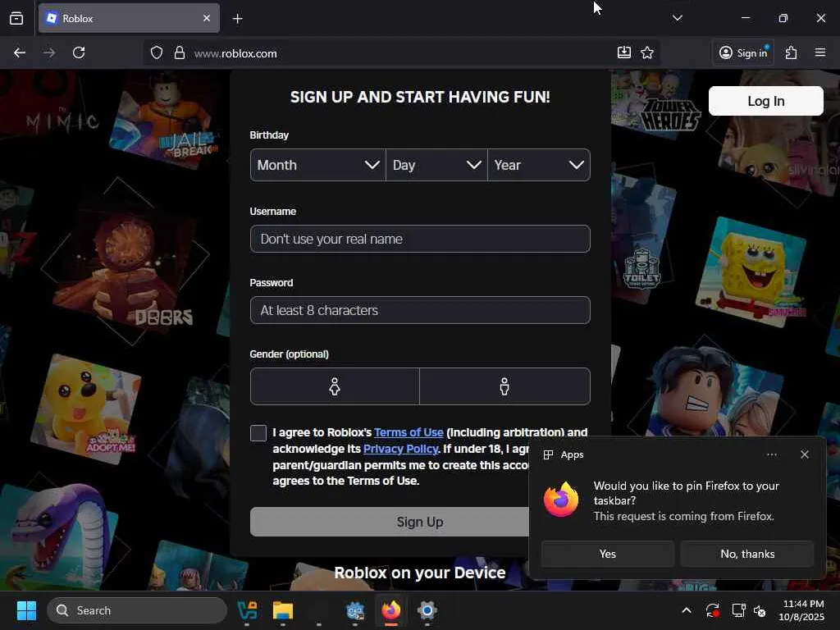
Task: Open the Firefox taskbar icon
Action: pyautogui.click(x=391, y=610)
